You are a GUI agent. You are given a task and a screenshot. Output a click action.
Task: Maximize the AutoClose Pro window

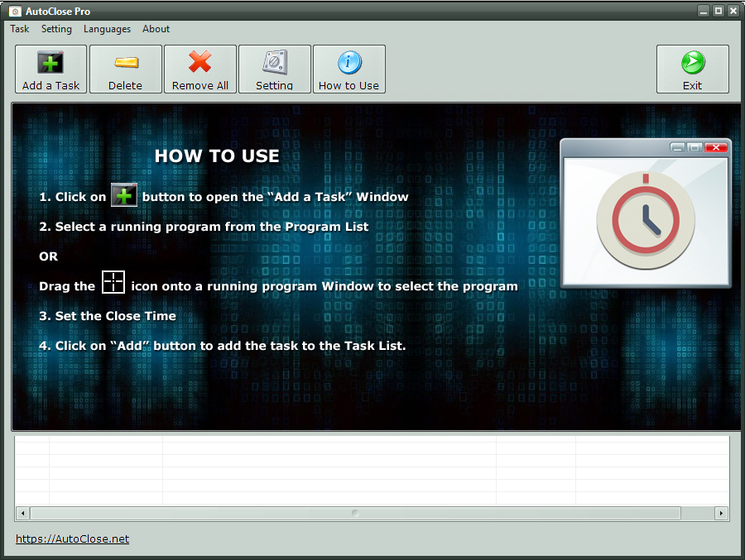pyautogui.click(x=718, y=11)
